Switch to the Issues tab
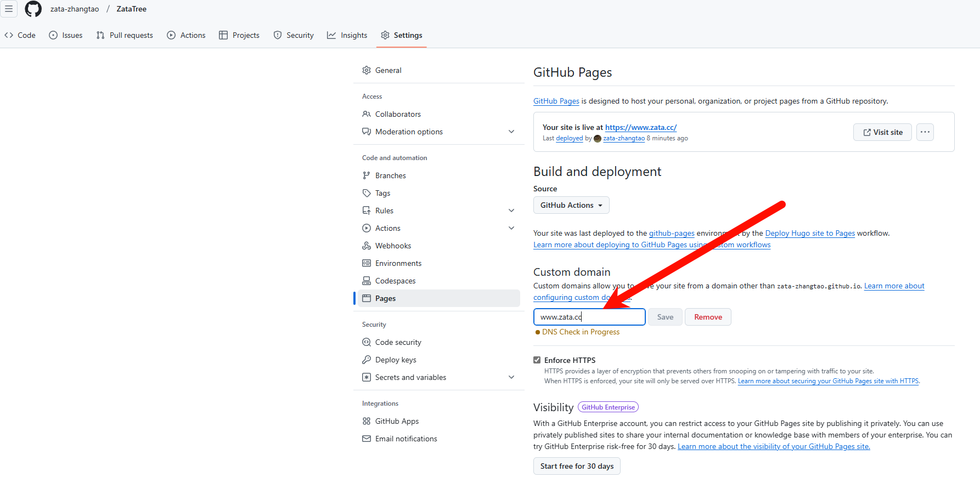Image resolution: width=980 pixels, height=483 pixels. point(66,35)
